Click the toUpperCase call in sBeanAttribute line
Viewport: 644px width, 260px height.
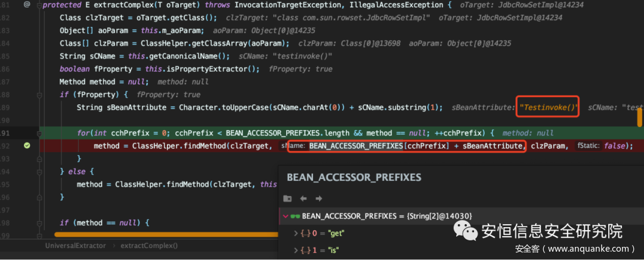tap(243, 107)
